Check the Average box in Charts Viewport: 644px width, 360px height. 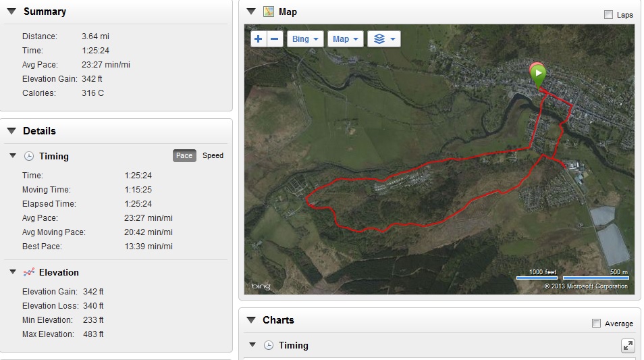(596, 324)
